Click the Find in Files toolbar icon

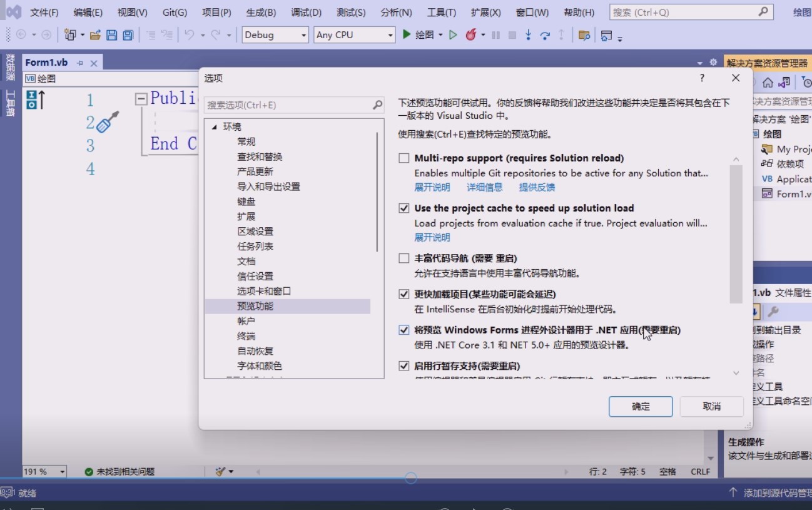click(x=584, y=36)
